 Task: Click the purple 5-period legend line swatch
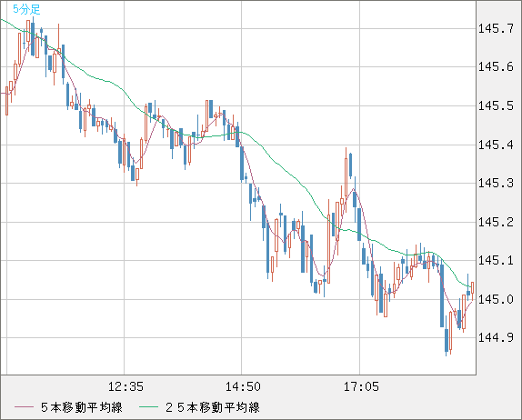click(25, 407)
